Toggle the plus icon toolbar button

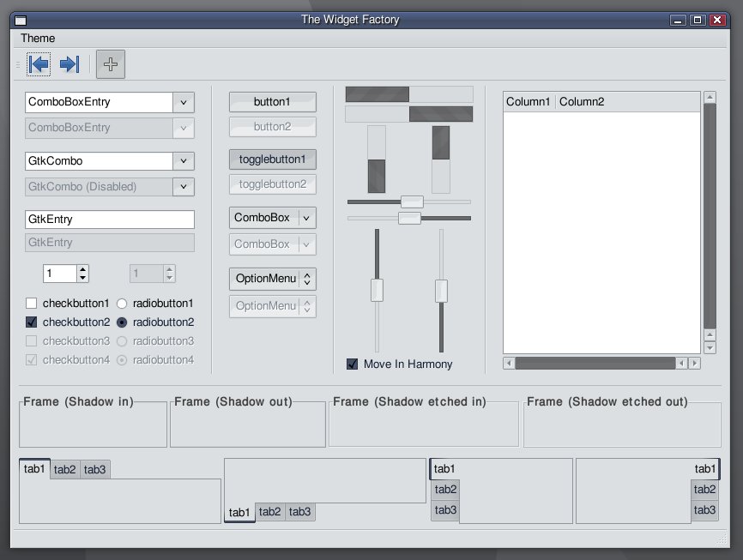[111, 64]
